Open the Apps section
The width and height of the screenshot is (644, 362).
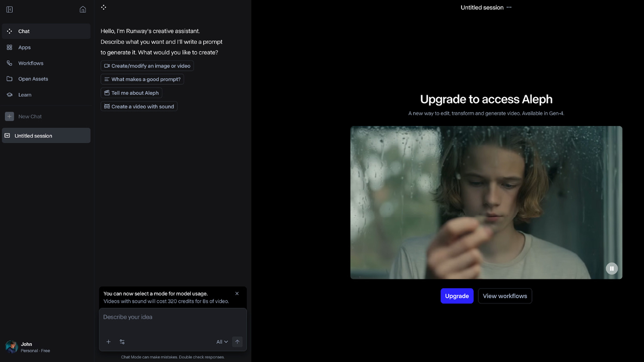[24, 48]
